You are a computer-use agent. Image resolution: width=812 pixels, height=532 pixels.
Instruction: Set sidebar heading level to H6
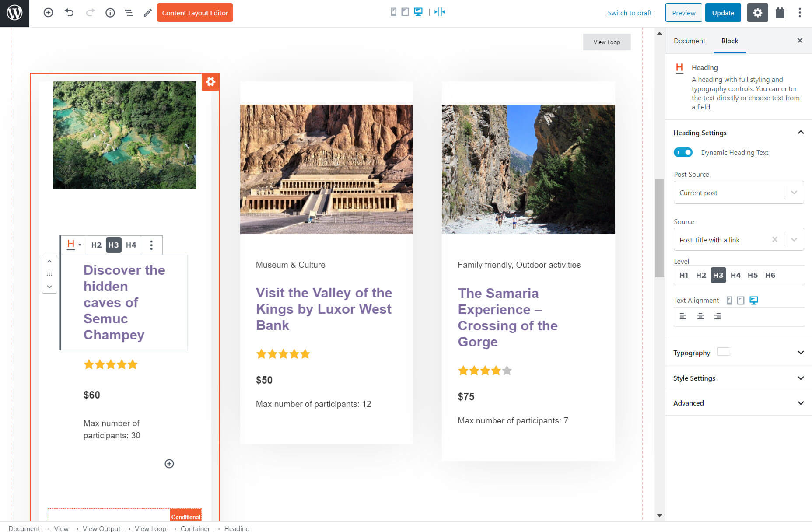point(770,275)
